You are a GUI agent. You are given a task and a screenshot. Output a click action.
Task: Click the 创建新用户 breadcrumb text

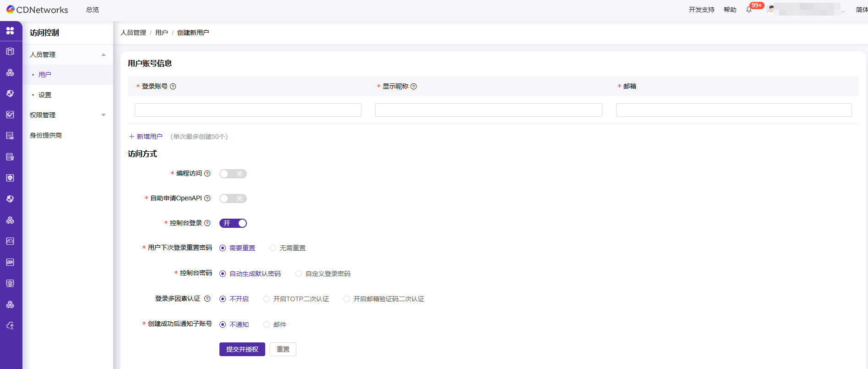[x=193, y=33]
